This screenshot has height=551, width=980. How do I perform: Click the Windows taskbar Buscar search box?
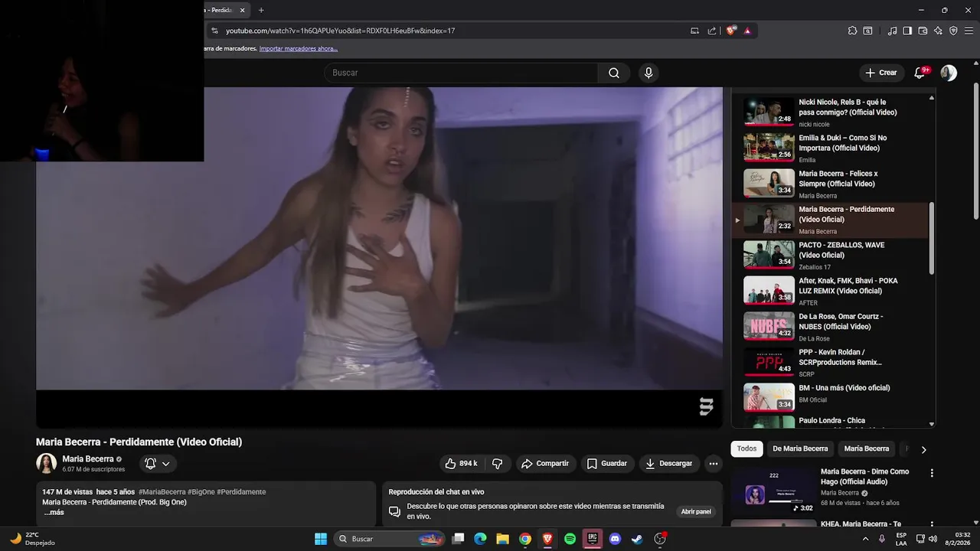[x=390, y=539]
